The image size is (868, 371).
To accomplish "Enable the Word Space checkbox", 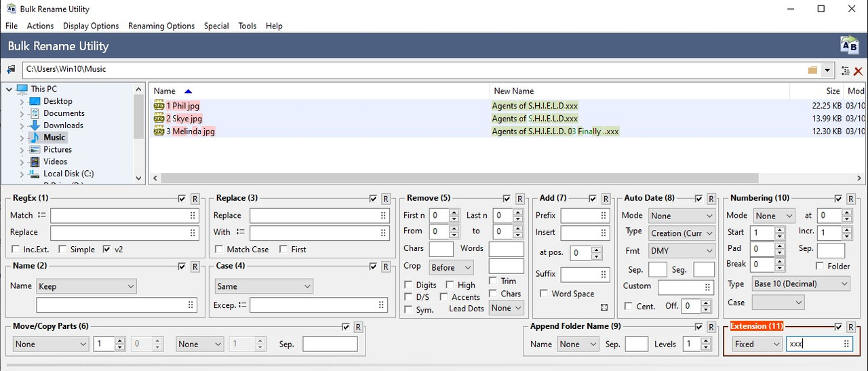I will [544, 294].
